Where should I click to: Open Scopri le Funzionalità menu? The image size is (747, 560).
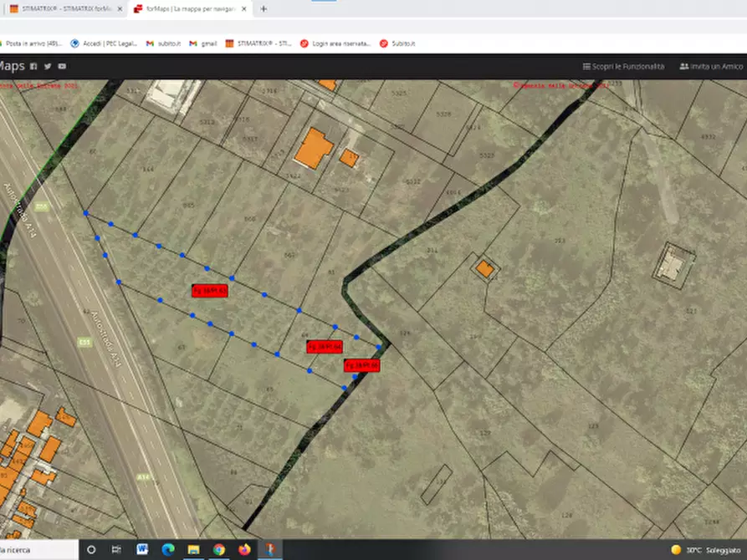(x=623, y=66)
